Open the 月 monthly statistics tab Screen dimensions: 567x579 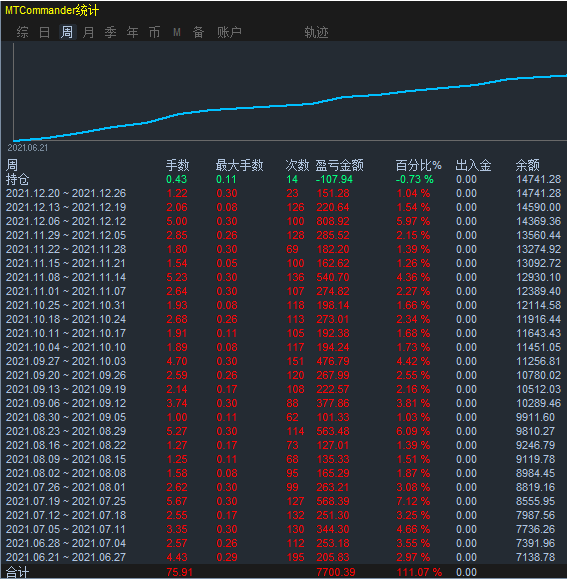tap(89, 32)
